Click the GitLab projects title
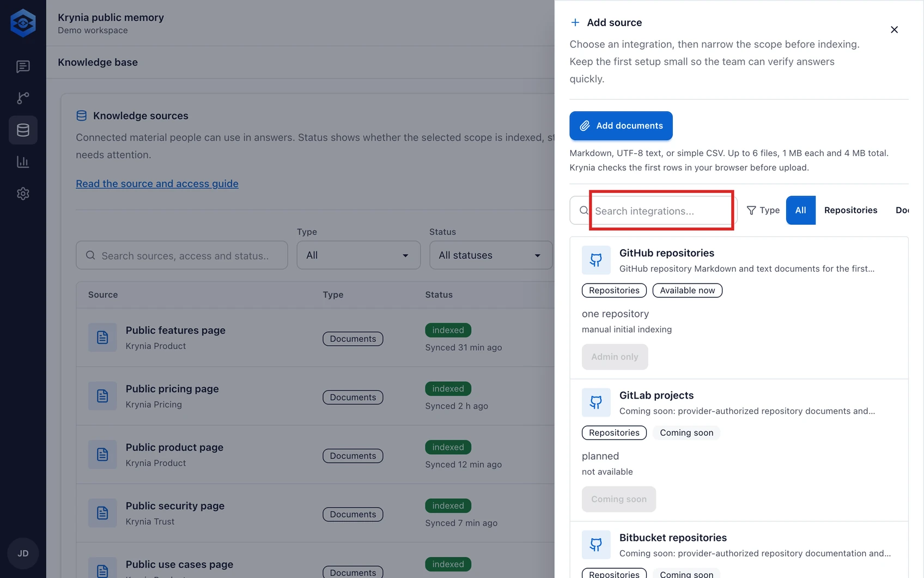This screenshot has width=924, height=578. [656, 395]
